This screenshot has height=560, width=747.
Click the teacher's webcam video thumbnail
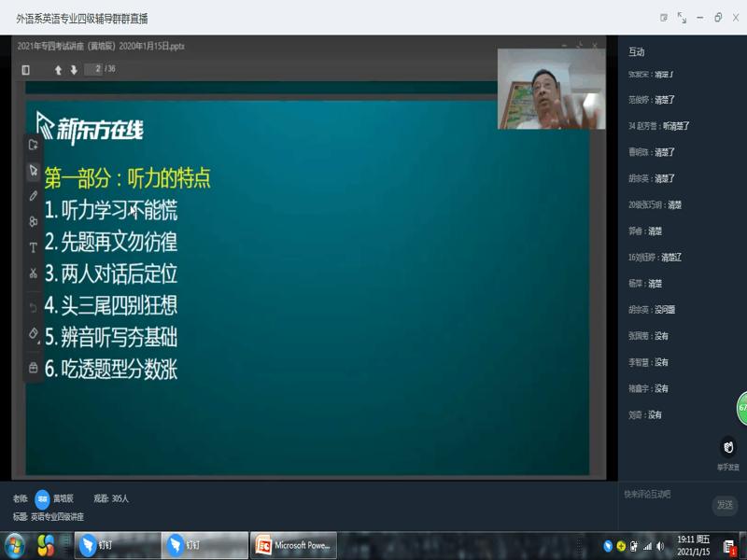pos(551,90)
